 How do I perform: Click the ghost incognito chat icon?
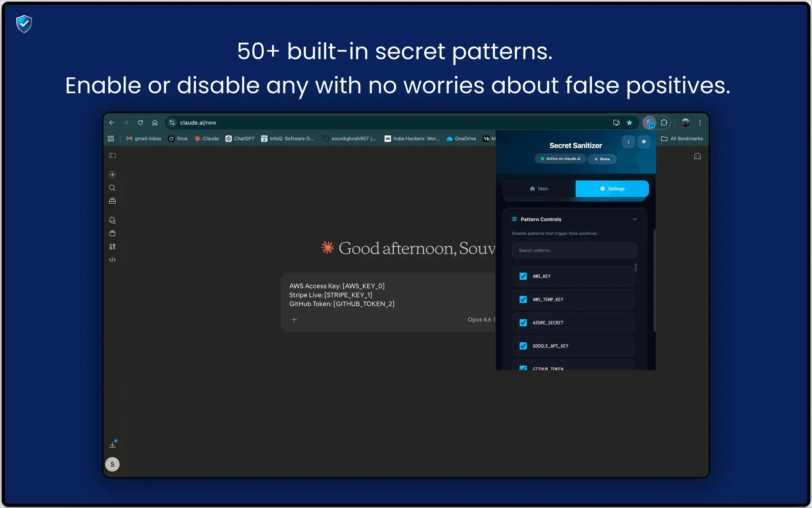point(698,157)
